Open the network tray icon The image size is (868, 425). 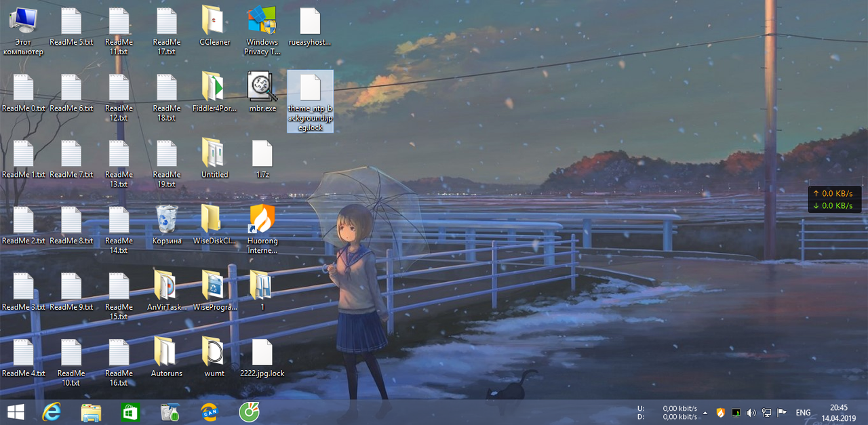[x=766, y=412]
